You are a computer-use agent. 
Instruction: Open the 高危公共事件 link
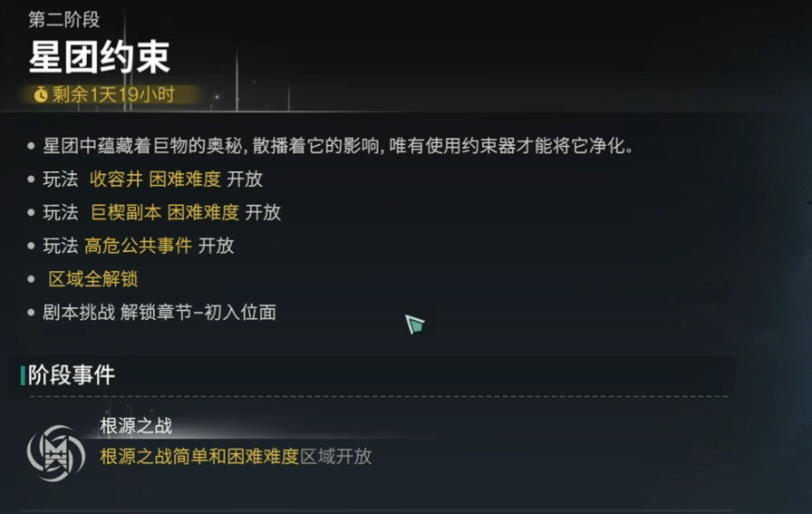click(x=138, y=246)
